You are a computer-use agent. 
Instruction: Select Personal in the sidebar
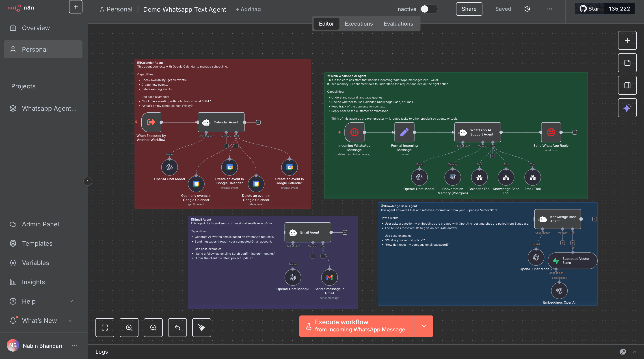tap(43, 49)
